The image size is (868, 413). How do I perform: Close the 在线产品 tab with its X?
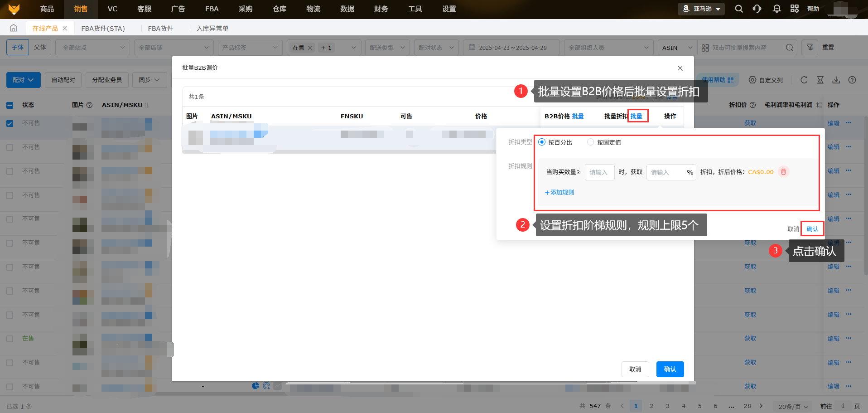65,28
